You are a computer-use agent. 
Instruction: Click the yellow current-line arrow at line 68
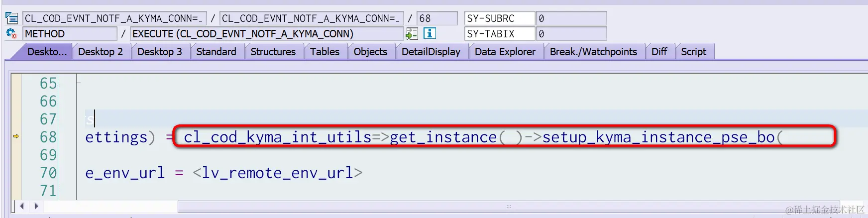[x=16, y=136]
